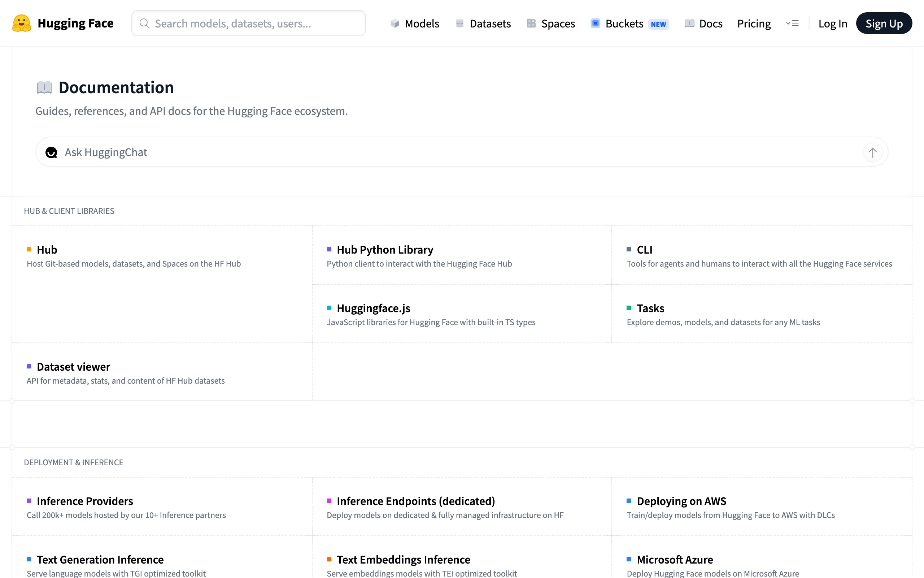Open the Datasets nav item

pos(483,23)
